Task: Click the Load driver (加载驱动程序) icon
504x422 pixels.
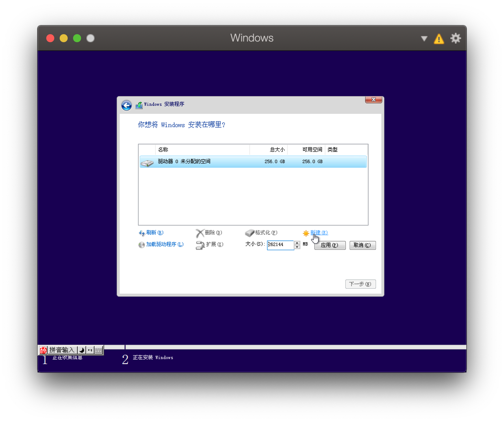Action: pos(141,244)
